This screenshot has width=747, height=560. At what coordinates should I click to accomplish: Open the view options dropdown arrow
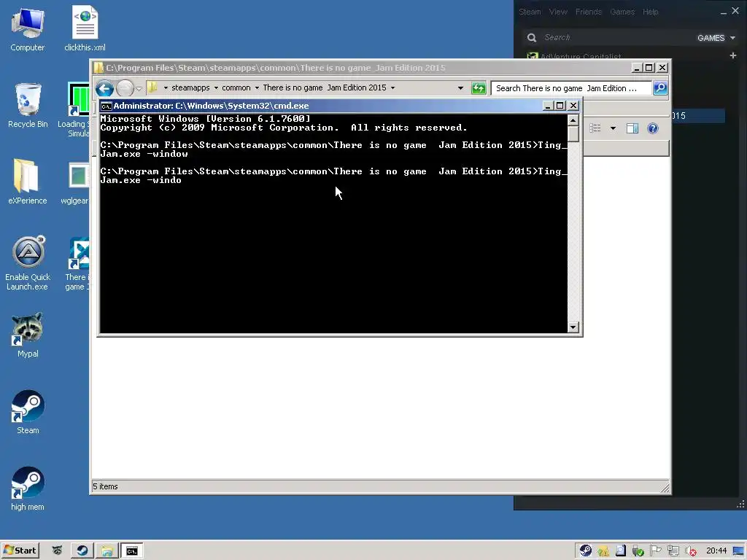613,128
